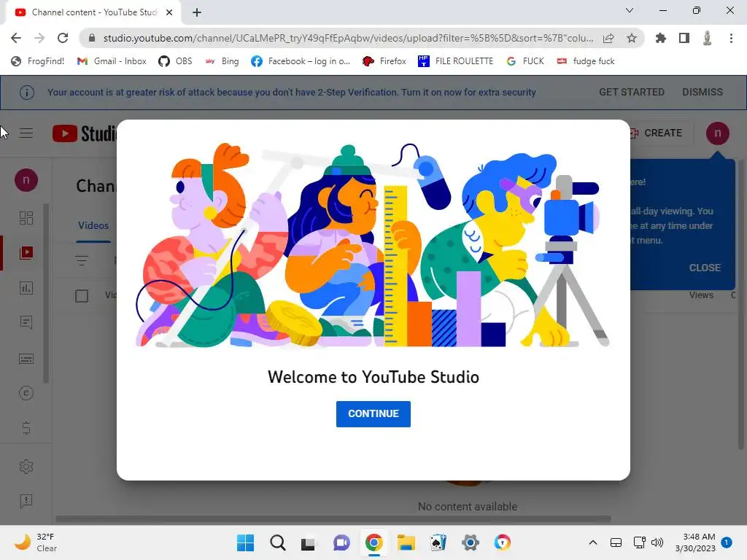Viewport: 747px width, 560px height.
Task: Open the FILE ROULETTE bookmark
Action: point(455,61)
